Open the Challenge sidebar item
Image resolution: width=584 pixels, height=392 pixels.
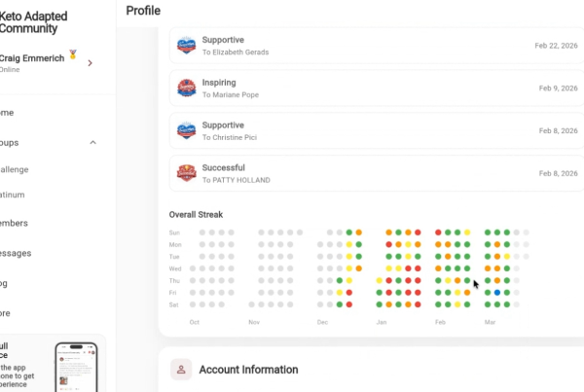14,169
